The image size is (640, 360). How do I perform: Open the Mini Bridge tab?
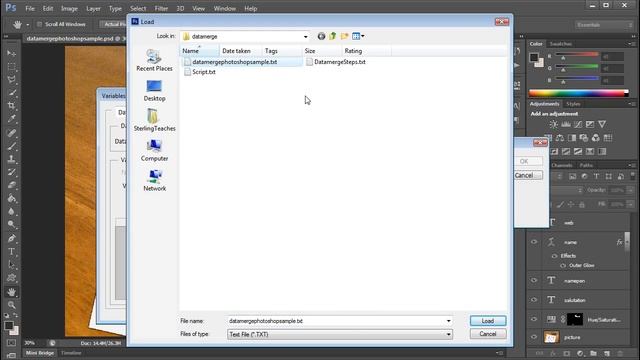(40, 353)
